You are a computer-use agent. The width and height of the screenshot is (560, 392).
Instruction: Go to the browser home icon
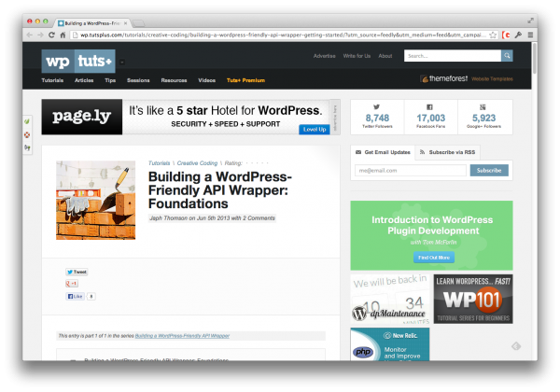coord(63,35)
